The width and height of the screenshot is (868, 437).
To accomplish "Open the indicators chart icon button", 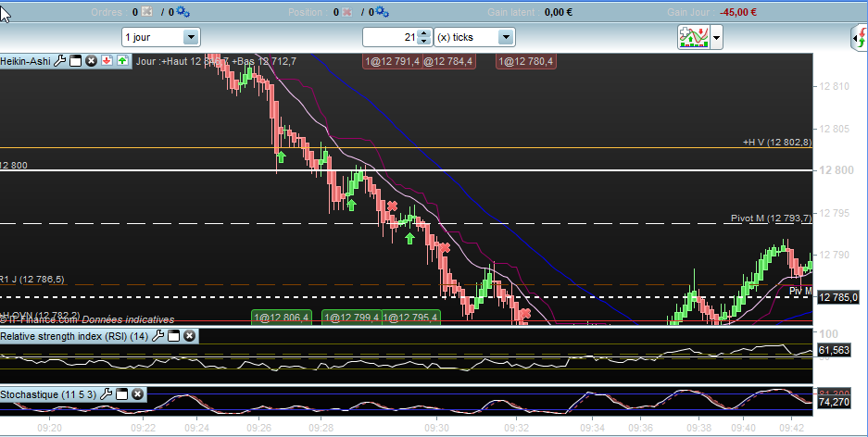I will tap(694, 37).
